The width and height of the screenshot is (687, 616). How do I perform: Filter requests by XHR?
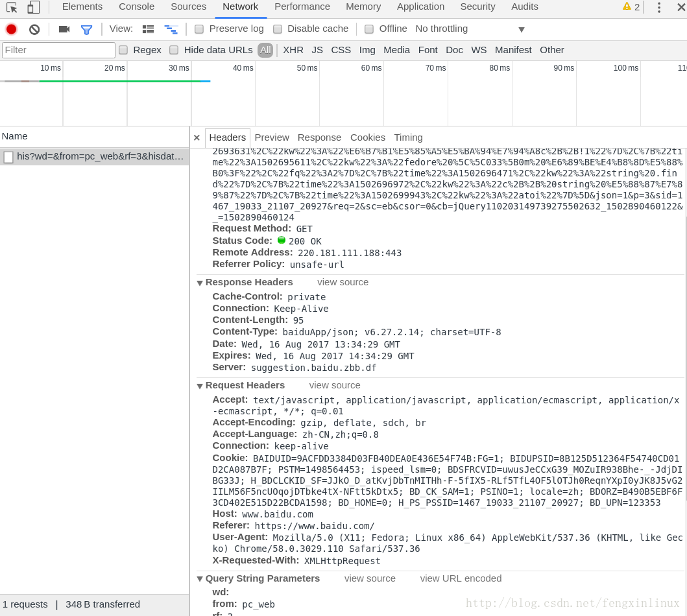click(x=293, y=50)
